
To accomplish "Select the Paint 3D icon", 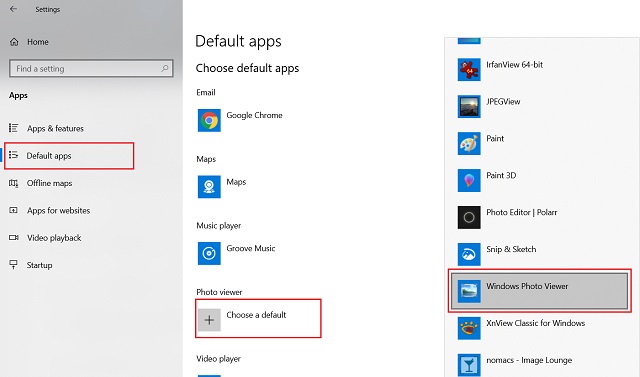I will pyautogui.click(x=469, y=180).
